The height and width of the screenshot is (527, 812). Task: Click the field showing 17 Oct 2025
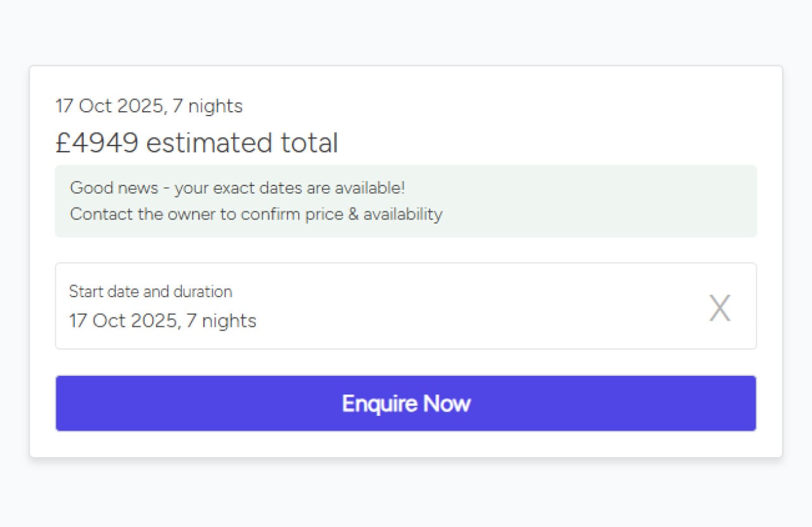point(162,321)
